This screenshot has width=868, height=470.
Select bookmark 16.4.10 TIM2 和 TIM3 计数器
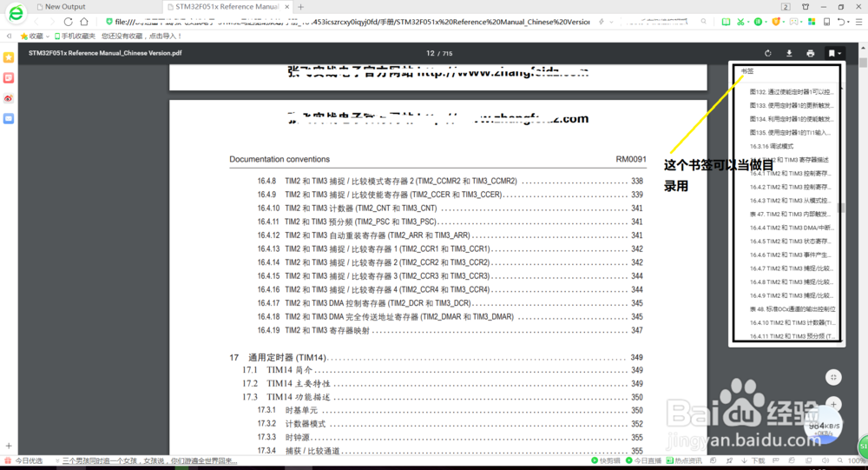pos(792,322)
